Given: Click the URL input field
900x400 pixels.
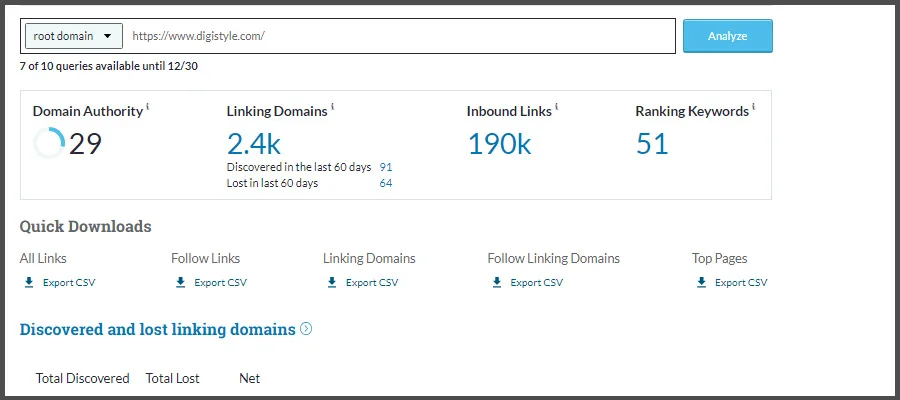Looking at the screenshot, I should coord(400,36).
